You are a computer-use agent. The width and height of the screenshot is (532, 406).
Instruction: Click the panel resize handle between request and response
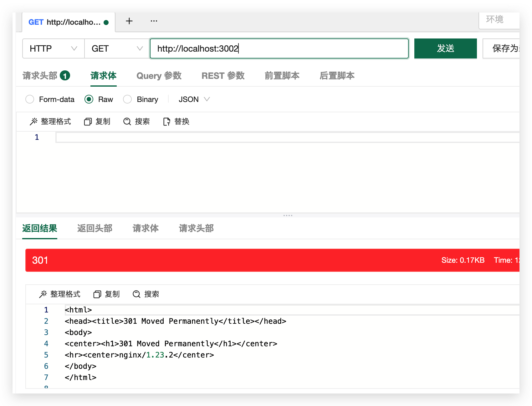pyautogui.click(x=288, y=215)
